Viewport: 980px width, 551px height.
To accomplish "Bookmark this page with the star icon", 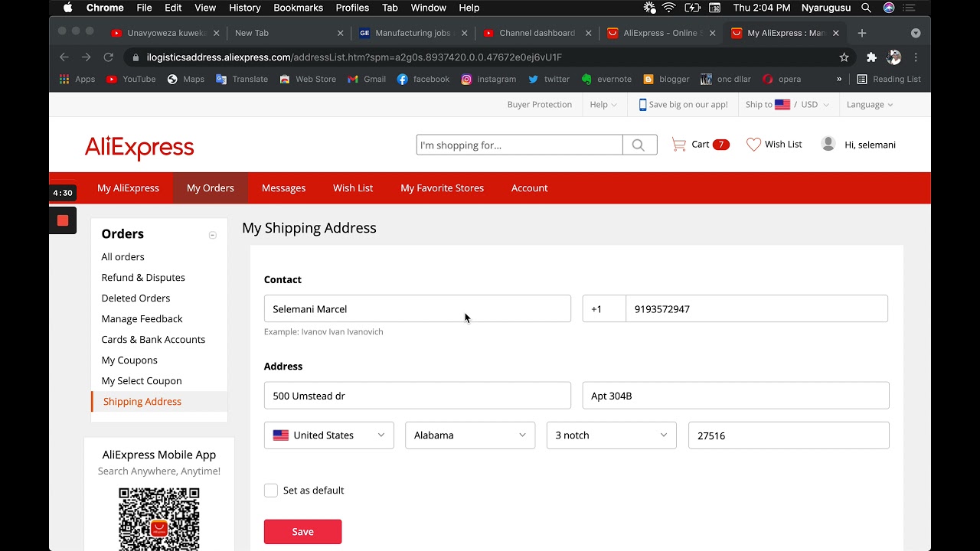I will tap(844, 57).
